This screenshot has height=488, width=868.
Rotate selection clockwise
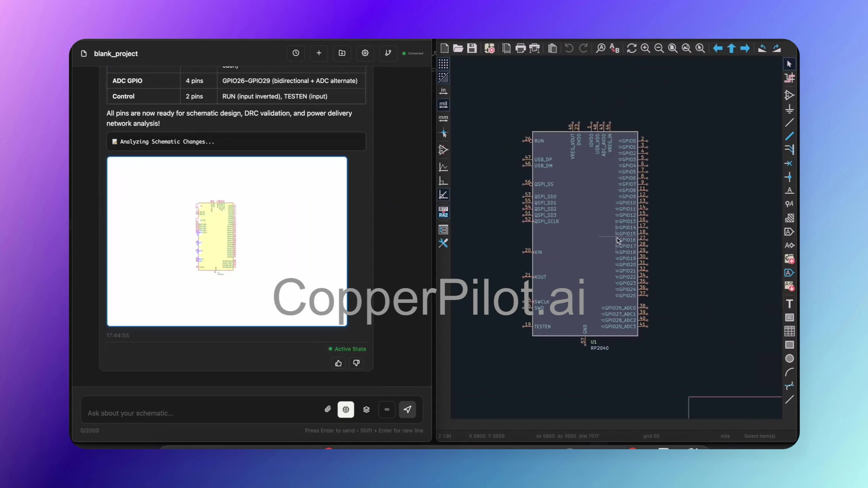coord(777,48)
